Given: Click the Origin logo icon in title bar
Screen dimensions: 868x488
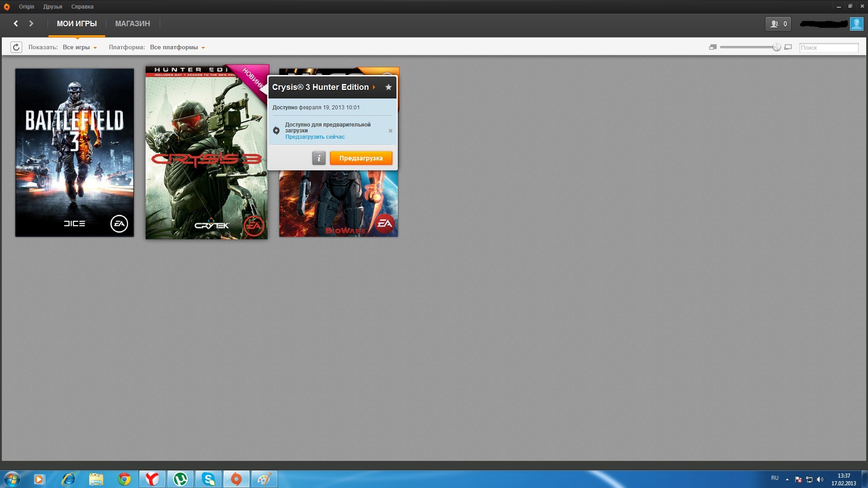Looking at the screenshot, I should click(7, 7).
